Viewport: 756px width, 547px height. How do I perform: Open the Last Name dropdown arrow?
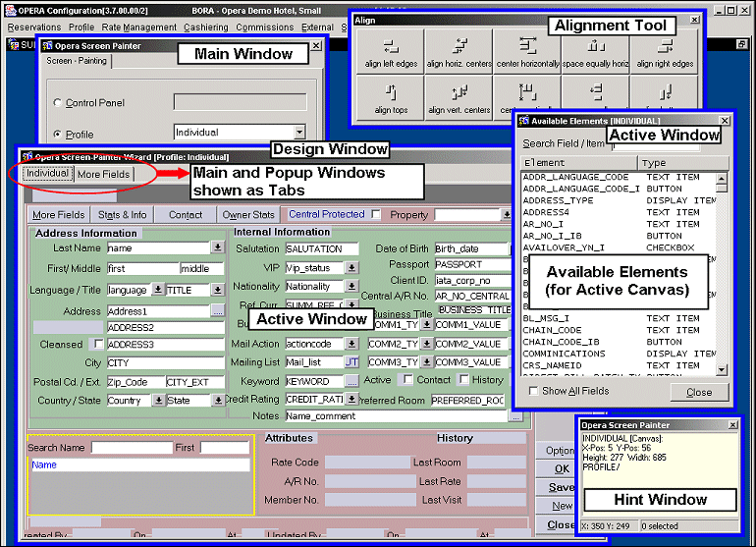(217, 248)
